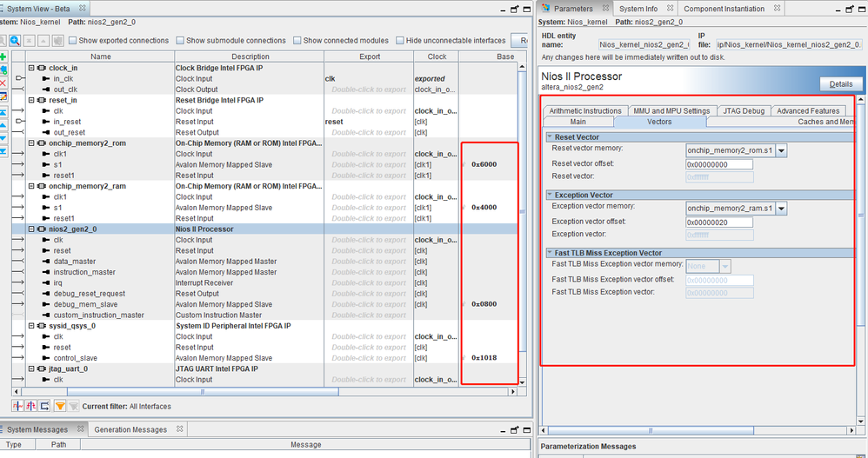Image resolution: width=868 pixels, height=458 pixels.
Task: Switch to the System Info panel tab
Action: tap(638, 9)
